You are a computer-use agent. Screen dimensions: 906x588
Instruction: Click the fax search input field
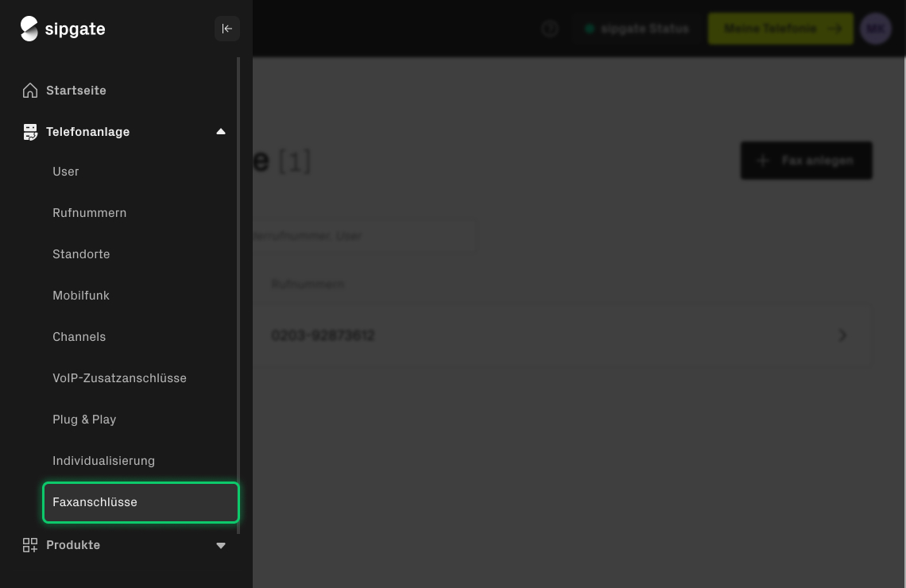pos(366,236)
